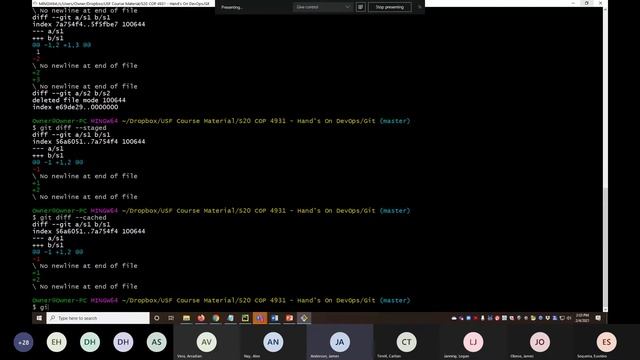Image resolution: width=640 pixels, height=360 pixels.
Task: Toggle the include computer sound icon
Action: tap(360, 7)
